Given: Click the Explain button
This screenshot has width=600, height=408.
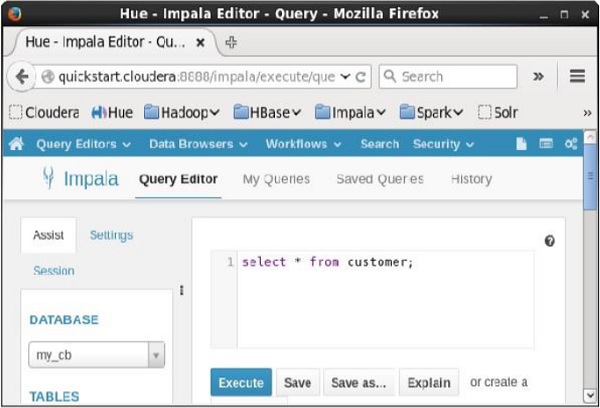Looking at the screenshot, I should 429,382.
